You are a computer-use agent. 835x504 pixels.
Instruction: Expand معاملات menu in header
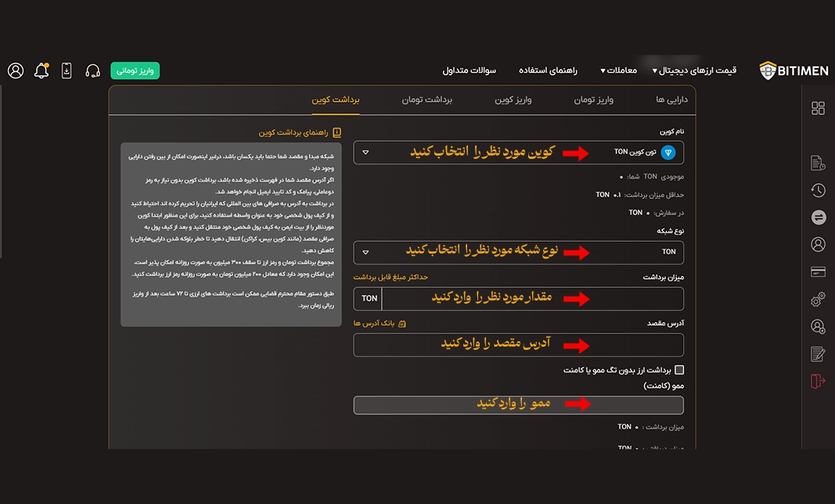pos(619,70)
